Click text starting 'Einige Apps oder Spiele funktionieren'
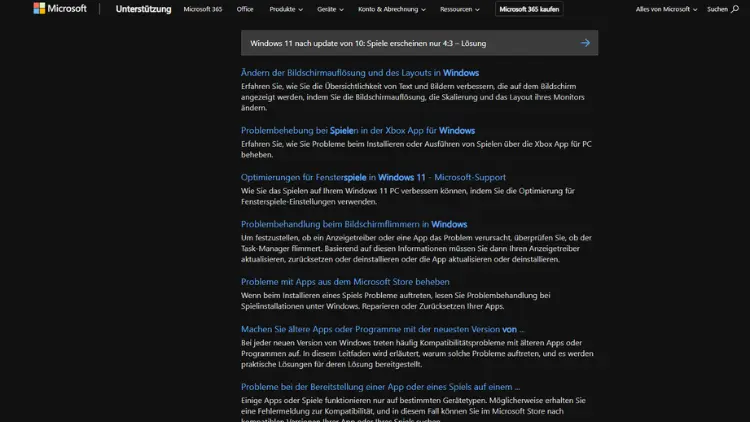 413,411
